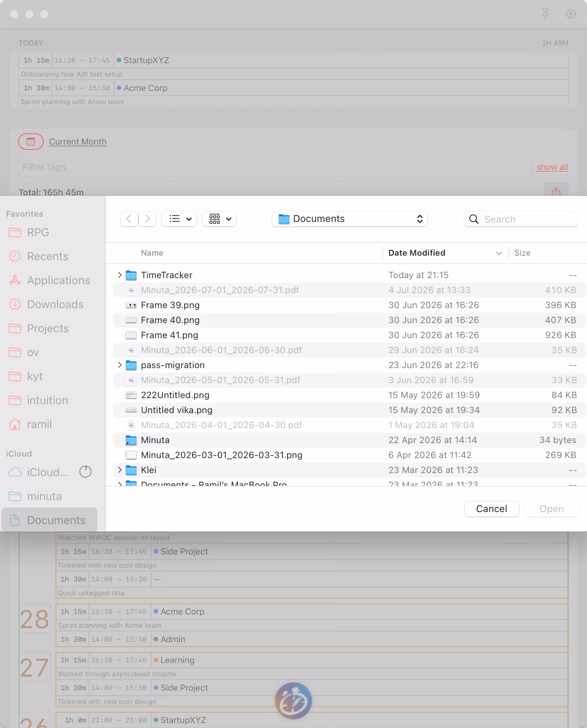Click the Cancel button
Screen dimensions: 587x728
tap(491, 509)
